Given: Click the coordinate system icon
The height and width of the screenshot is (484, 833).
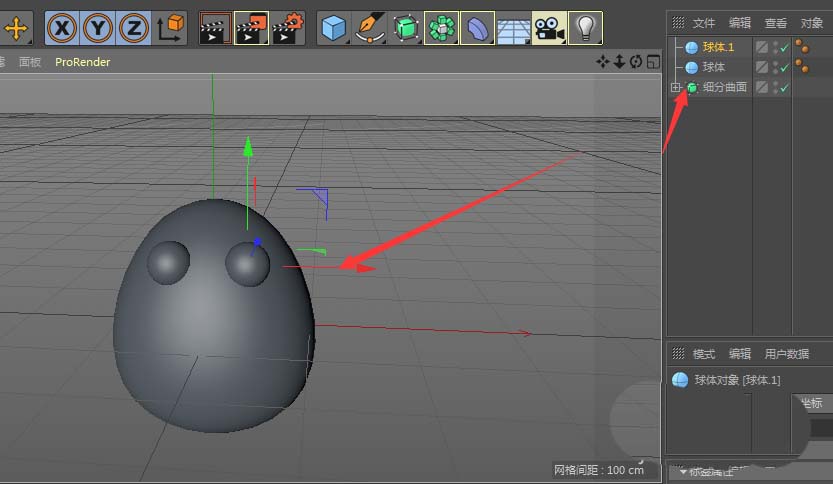Looking at the screenshot, I should click(x=170, y=28).
